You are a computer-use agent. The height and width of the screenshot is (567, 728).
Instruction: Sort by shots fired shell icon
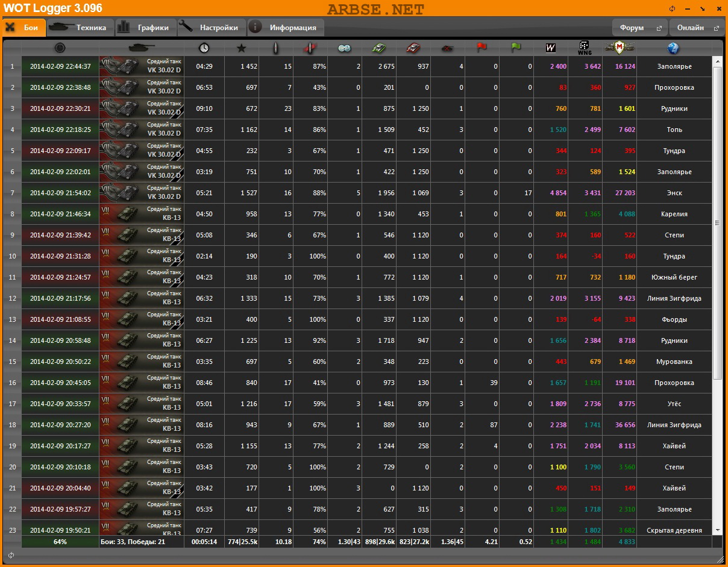point(276,48)
